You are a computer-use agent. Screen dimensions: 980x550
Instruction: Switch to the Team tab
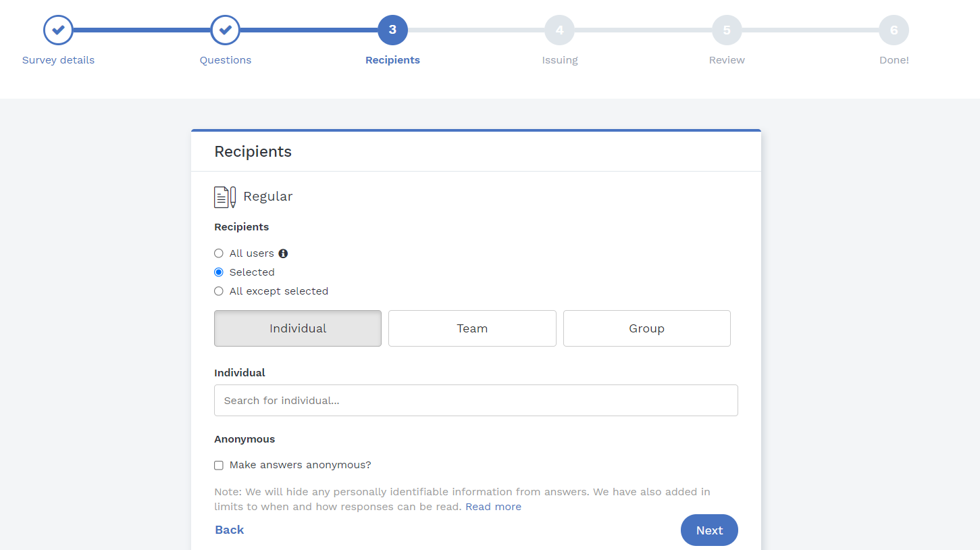[x=472, y=328]
